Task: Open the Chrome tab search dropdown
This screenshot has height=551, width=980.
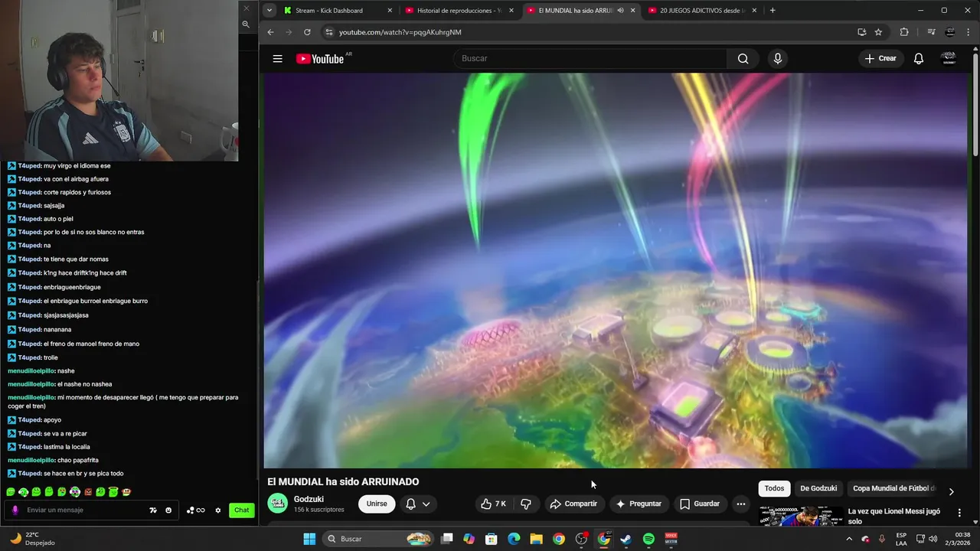Action: [269, 11]
